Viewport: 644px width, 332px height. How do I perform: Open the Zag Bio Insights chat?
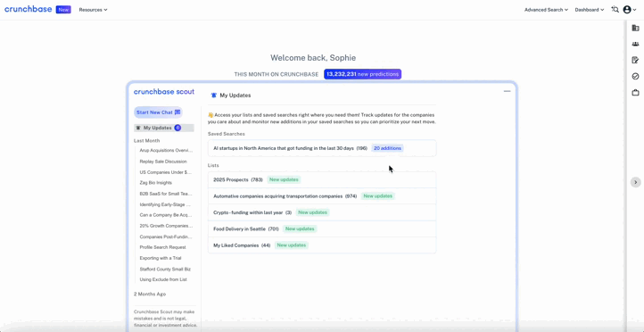156,182
